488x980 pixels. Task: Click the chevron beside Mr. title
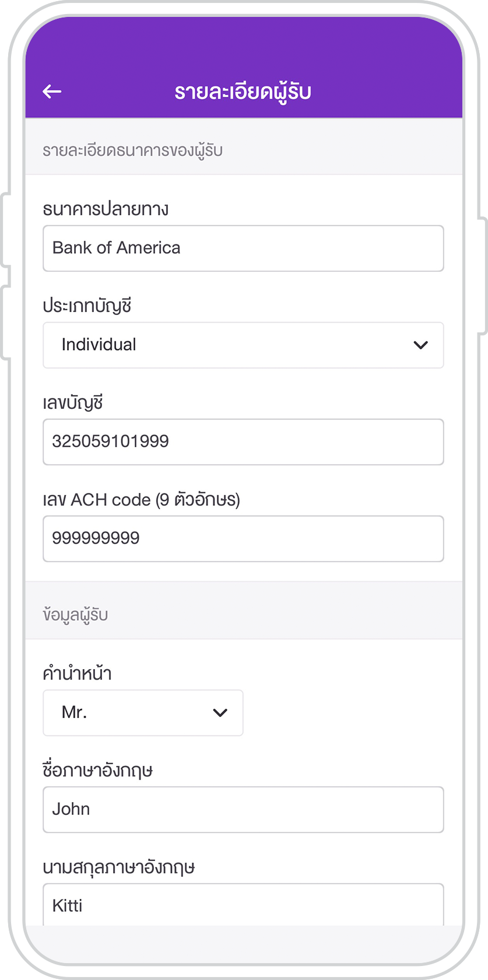click(220, 713)
